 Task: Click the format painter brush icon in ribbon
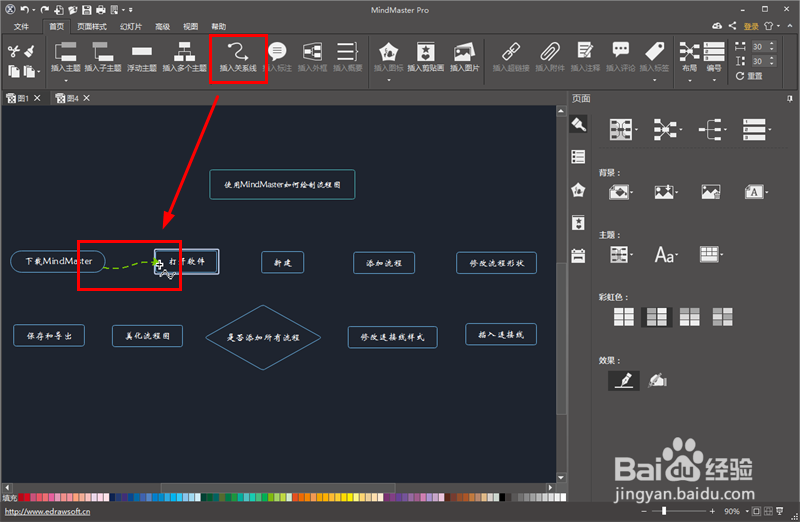click(x=30, y=51)
